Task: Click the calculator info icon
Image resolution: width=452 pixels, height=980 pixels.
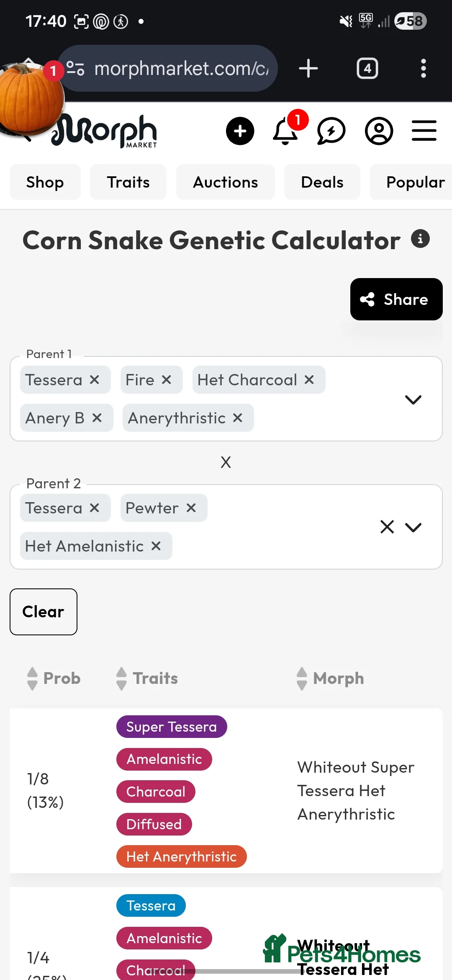Action: point(420,239)
